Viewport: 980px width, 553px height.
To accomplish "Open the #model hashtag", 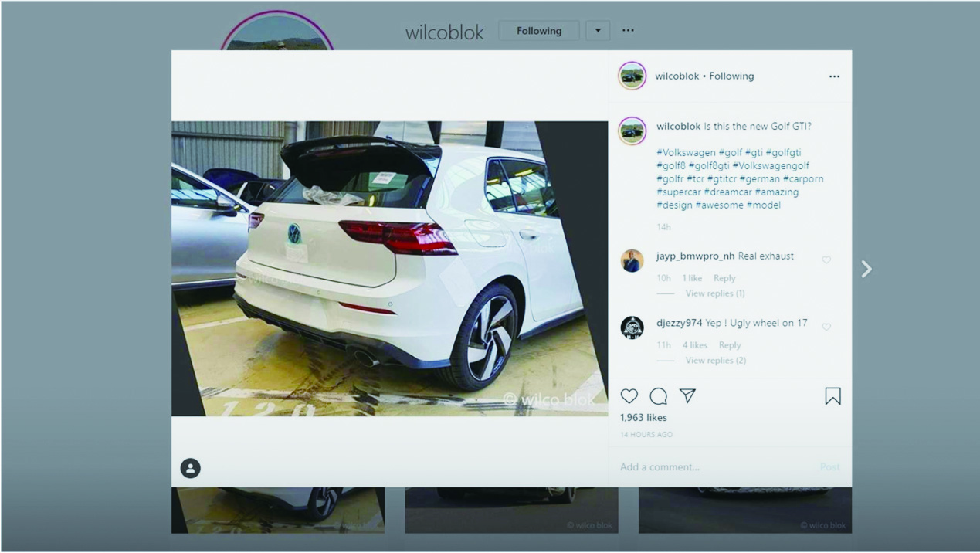I will point(764,205).
